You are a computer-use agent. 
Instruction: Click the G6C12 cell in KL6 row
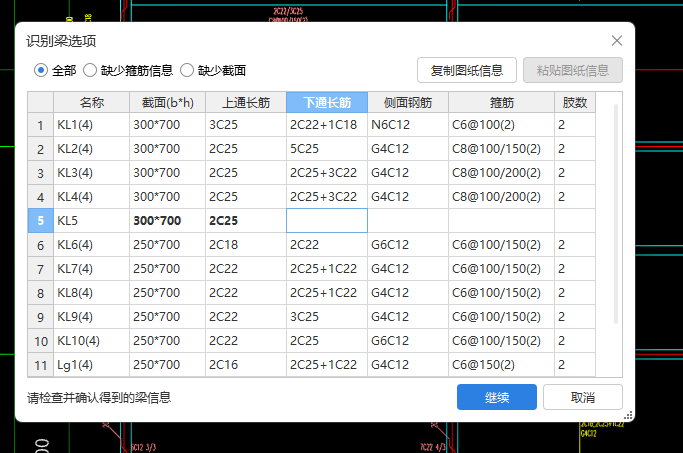point(408,245)
